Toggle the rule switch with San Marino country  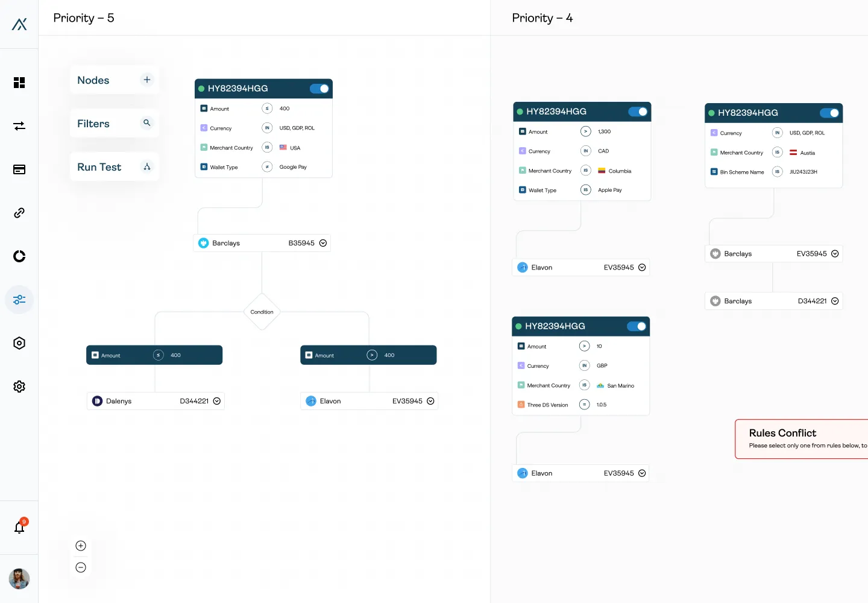(637, 326)
